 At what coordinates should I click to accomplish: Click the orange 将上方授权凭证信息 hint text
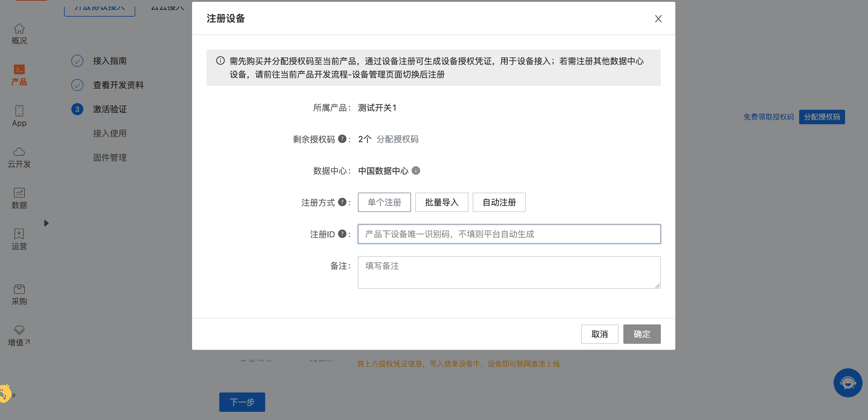[458, 364]
